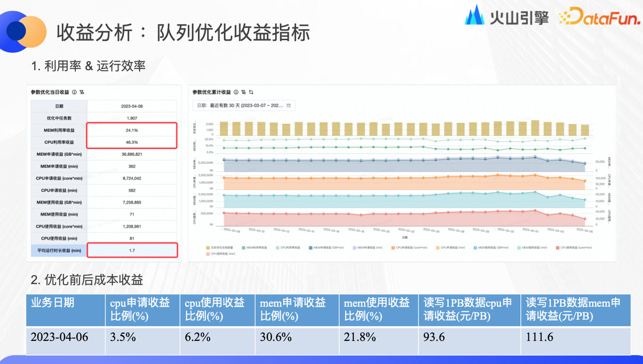Select CPU申请收益 (core*min) row label in table
The width and height of the screenshot is (643, 364).
tap(59, 178)
